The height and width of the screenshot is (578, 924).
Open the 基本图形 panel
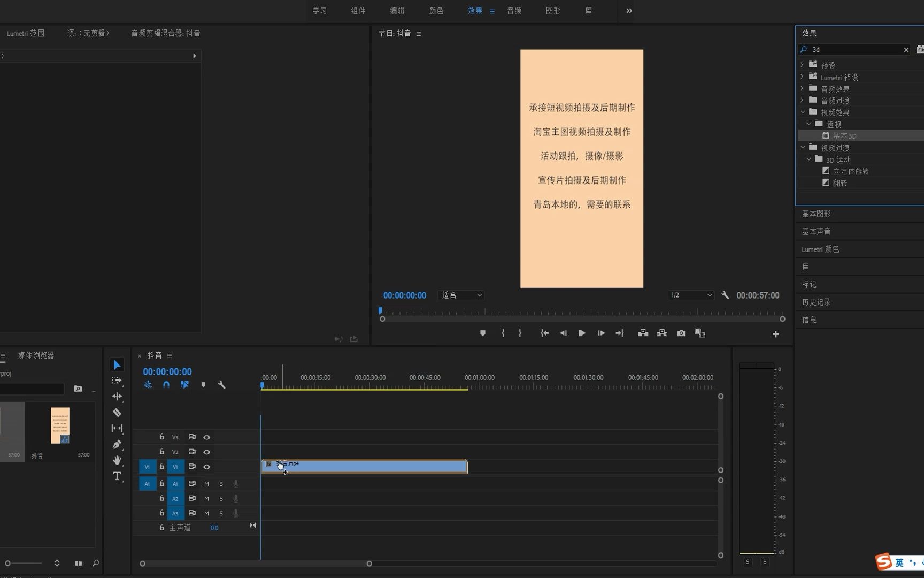(816, 214)
